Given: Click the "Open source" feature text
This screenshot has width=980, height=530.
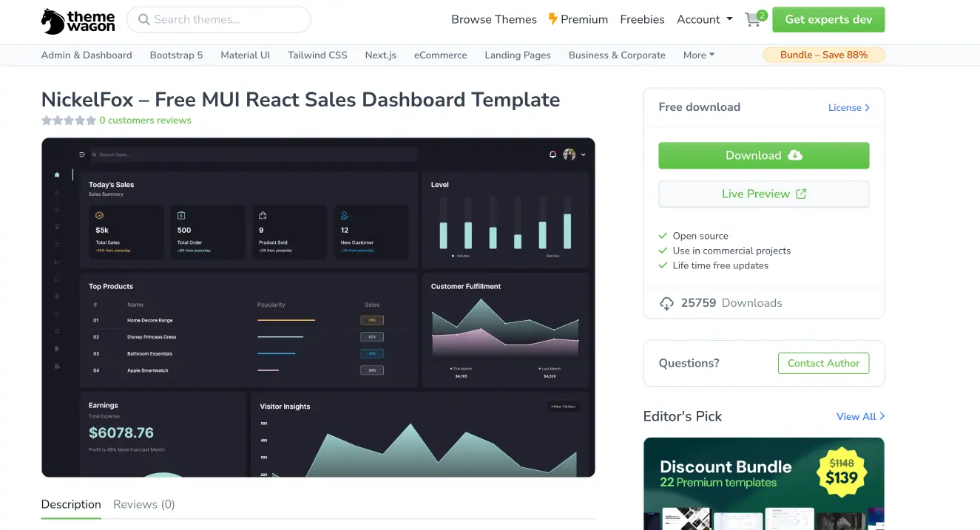Looking at the screenshot, I should pyautogui.click(x=700, y=236).
